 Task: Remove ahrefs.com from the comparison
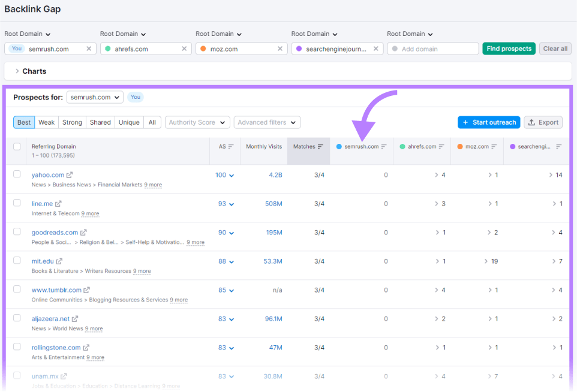click(x=184, y=48)
